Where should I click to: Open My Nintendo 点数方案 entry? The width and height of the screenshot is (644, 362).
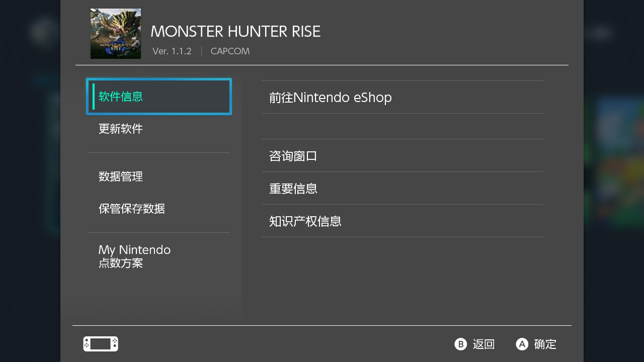(x=159, y=256)
